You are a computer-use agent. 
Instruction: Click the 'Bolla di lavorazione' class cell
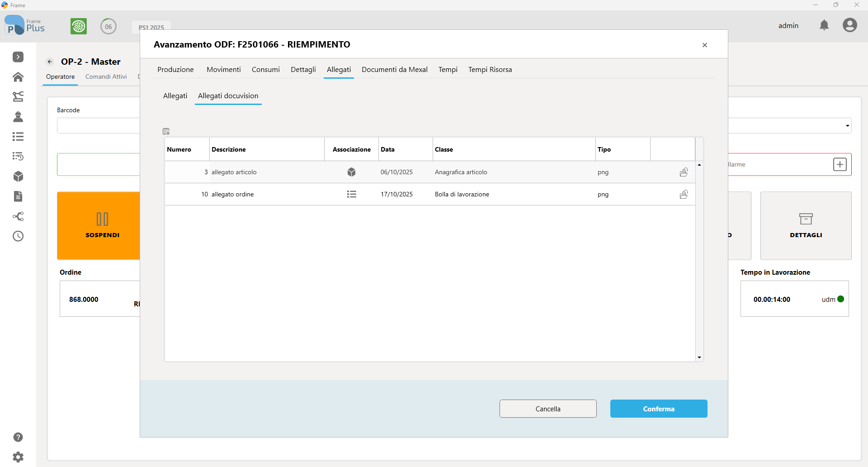pyautogui.click(x=514, y=194)
